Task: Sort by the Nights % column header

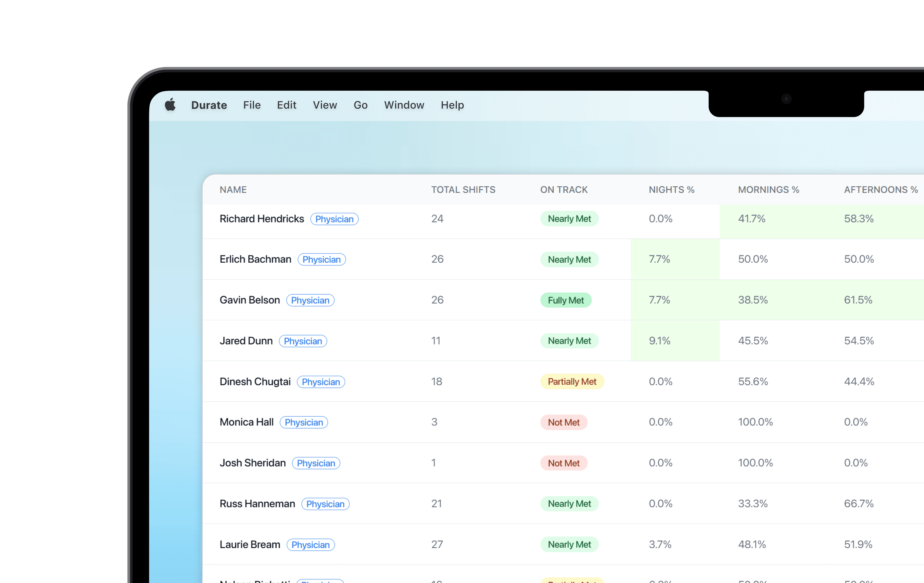Action: (671, 190)
